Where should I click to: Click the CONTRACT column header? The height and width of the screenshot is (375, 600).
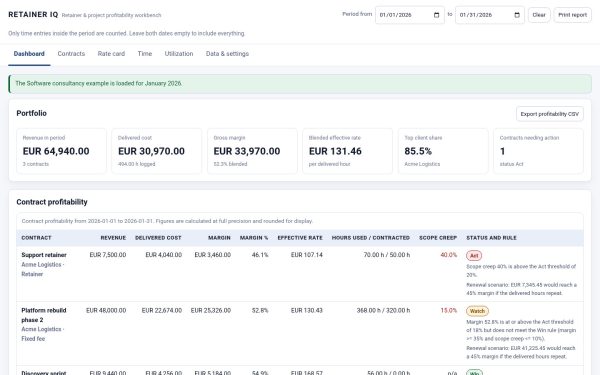click(36, 238)
